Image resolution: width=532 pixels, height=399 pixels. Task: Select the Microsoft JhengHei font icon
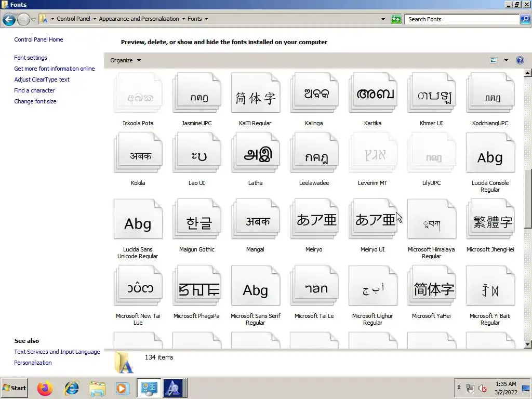(x=490, y=219)
